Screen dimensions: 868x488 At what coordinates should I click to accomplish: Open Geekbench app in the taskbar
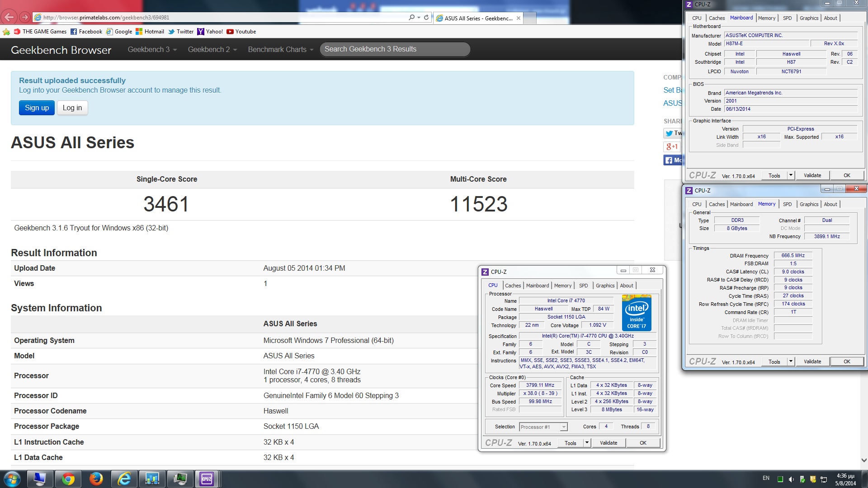(x=152, y=479)
